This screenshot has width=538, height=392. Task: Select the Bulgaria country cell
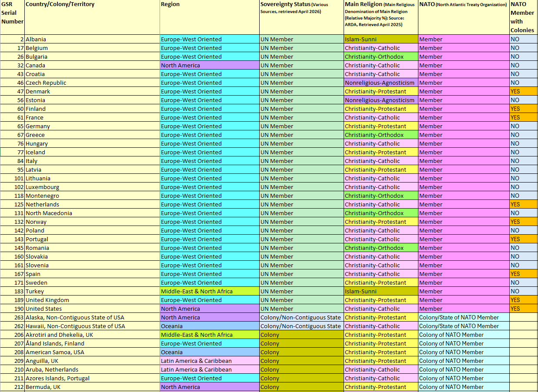[x=92, y=56]
